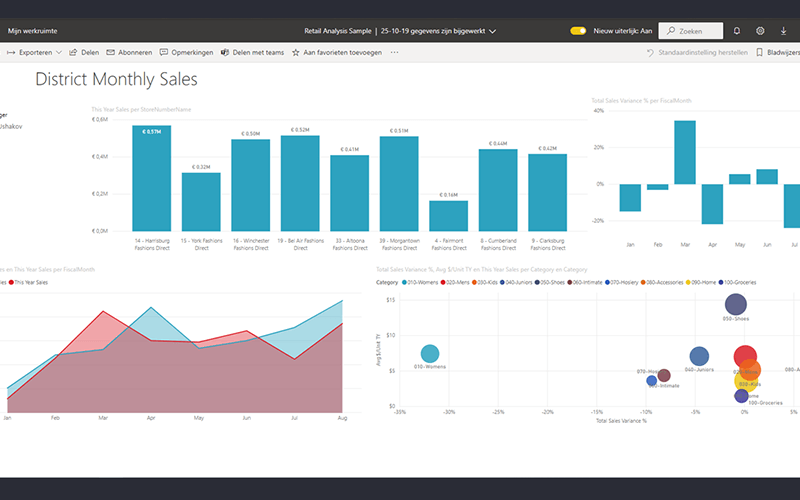
Task: Select the 39 - Morgantown bar
Action: coord(399,184)
